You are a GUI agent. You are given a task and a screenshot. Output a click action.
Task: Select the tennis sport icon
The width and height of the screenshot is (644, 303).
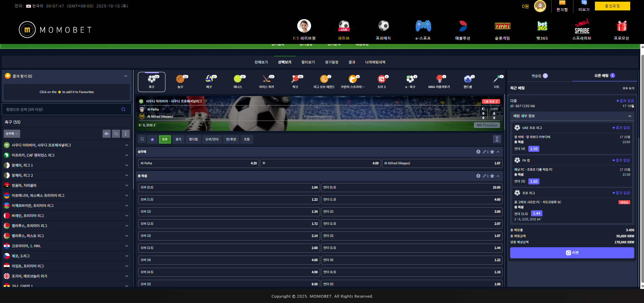pyautogui.click(x=238, y=81)
